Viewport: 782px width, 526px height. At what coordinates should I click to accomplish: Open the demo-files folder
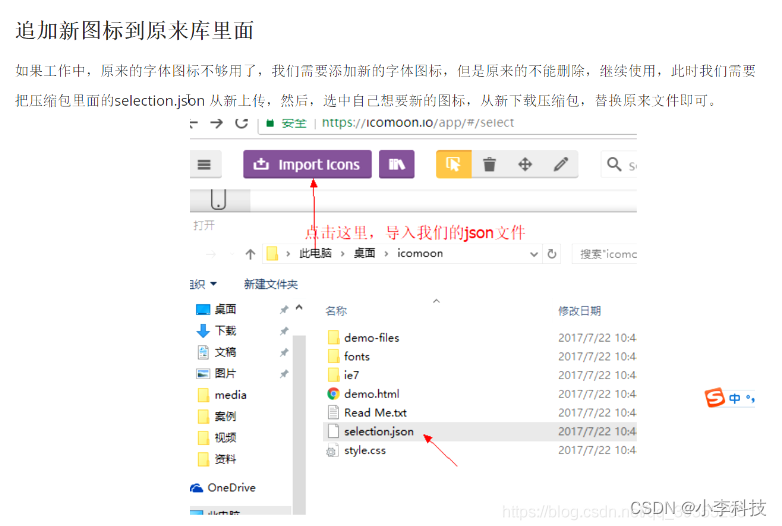click(x=371, y=338)
